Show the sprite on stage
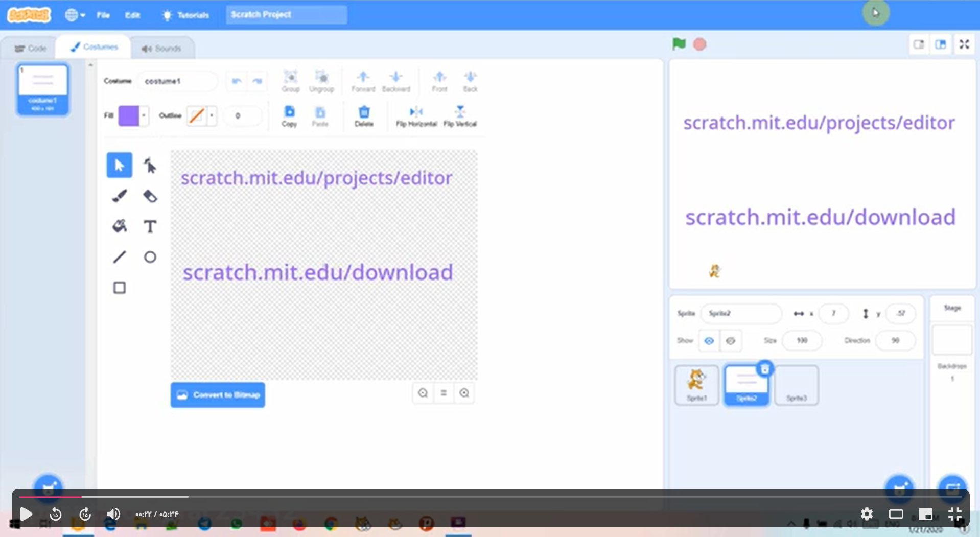 (709, 340)
